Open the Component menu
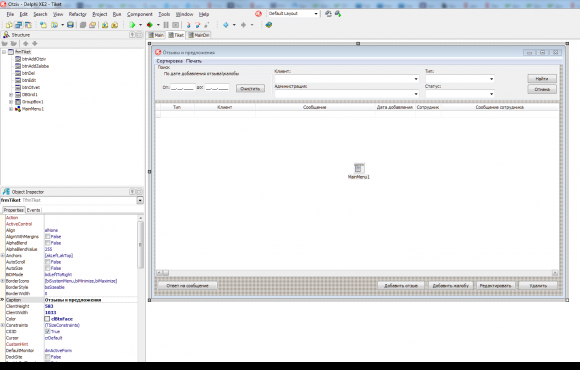580x370 pixels. click(139, 14)
